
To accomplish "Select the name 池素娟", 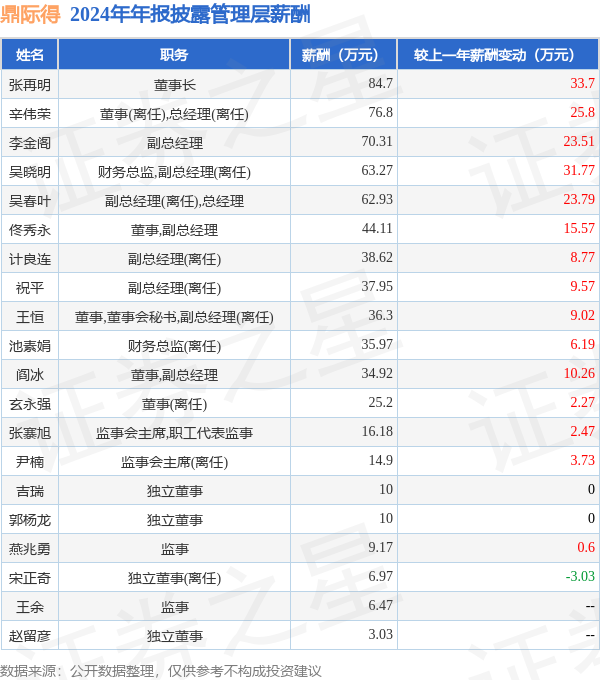I will click(x=30, y=347).
